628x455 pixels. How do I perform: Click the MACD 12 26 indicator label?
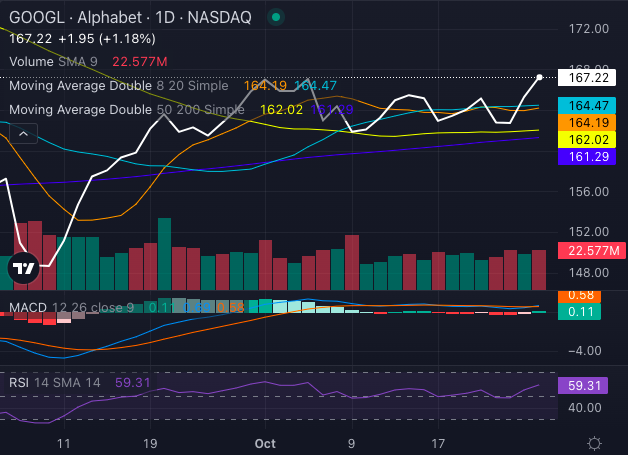70,306
